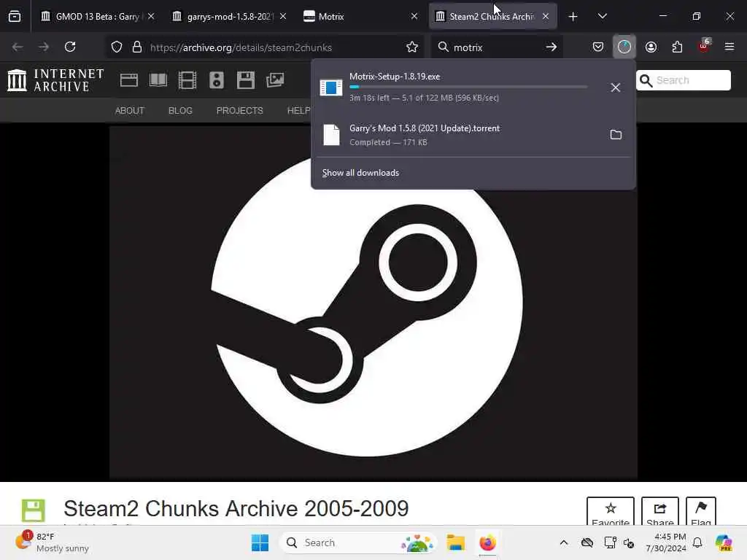Open Firefox View button in tab bar
747x560 pixels.
point(15,17)
